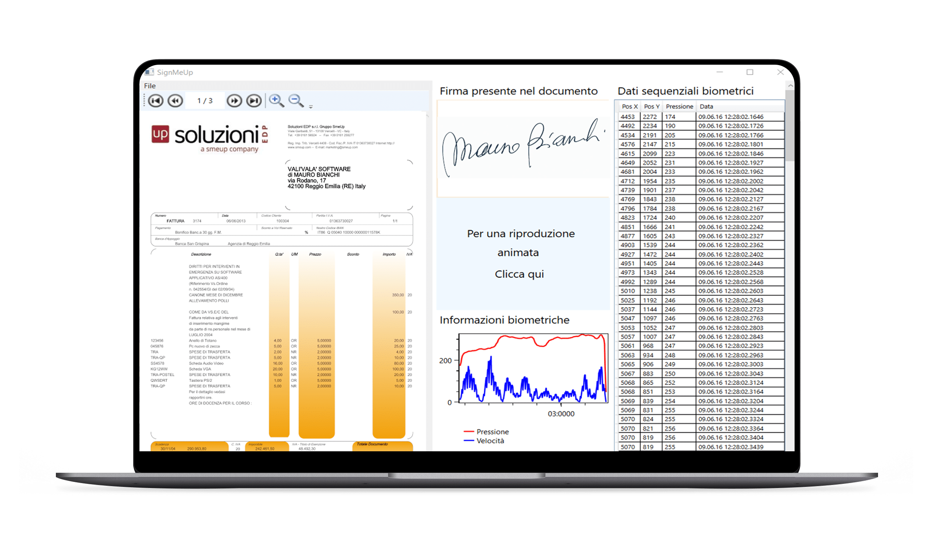Zoom in on the document
Screen dimensions: 932x560
point(276,101)
